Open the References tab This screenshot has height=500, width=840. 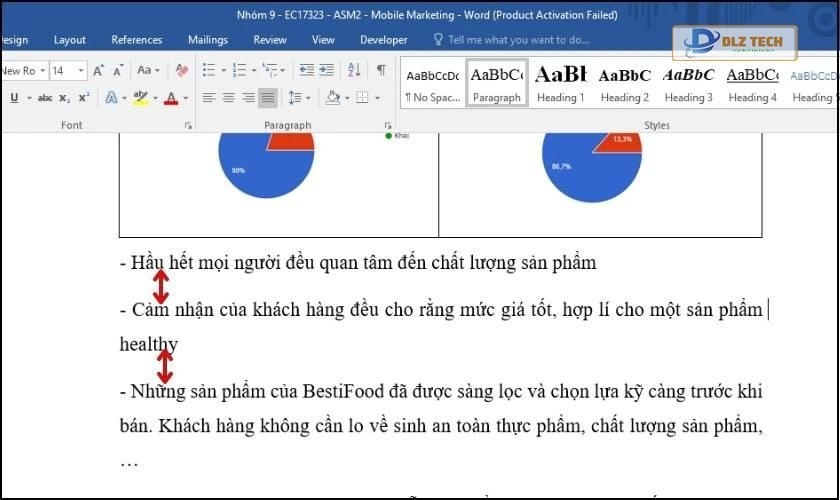[x=137, y=40]
